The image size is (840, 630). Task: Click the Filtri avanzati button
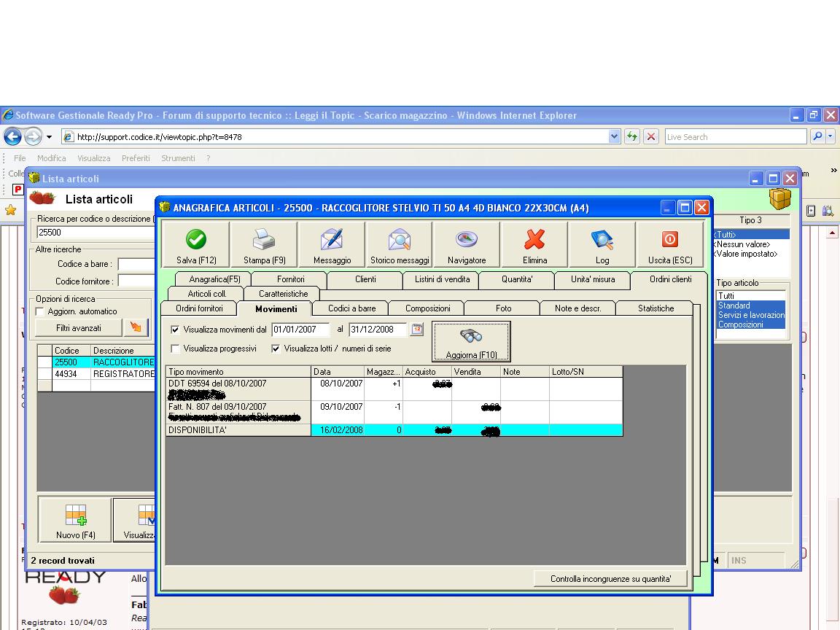(79, 328)
